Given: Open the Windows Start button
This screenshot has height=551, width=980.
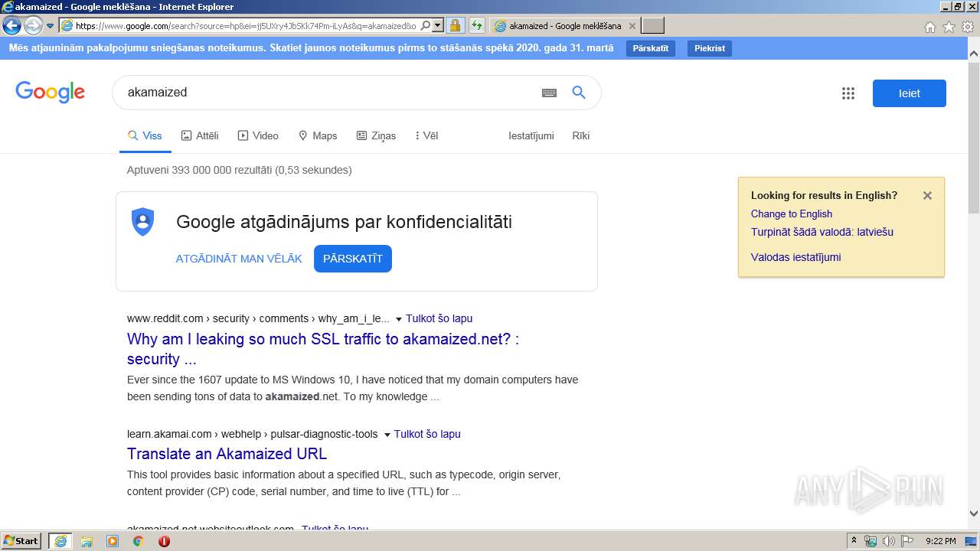Looking at the screenshot, I should pos(21,541).
